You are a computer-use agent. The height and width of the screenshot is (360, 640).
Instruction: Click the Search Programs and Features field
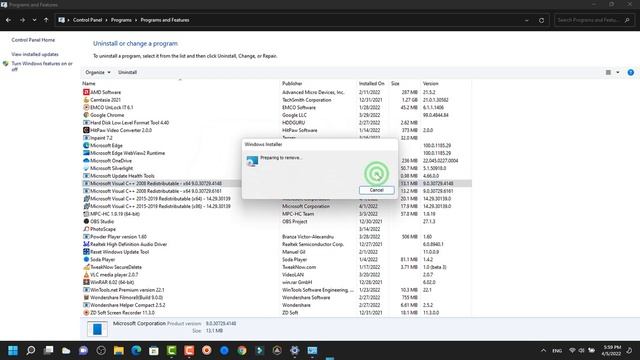point(593,20)
